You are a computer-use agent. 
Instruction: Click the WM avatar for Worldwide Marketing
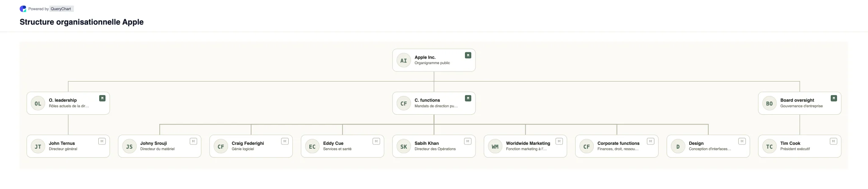pyautogui.click(x=495, y=147)
